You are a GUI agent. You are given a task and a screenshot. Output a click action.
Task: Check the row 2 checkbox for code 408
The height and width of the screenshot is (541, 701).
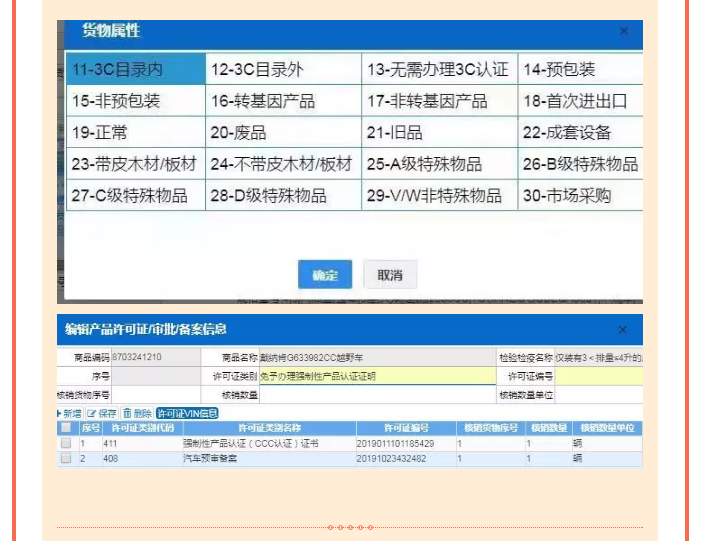(x=66, y=458)
